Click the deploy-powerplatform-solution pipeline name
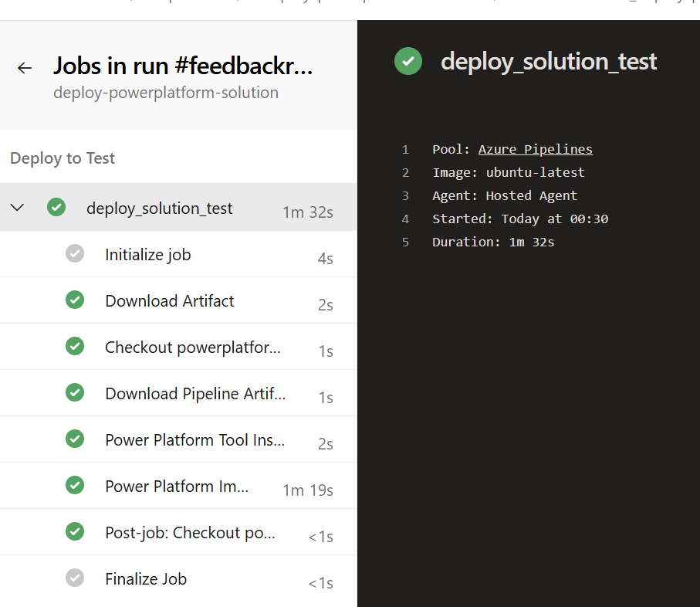Image resolution: width=700 pixels, height=607 pixels. tap(165, 93)
